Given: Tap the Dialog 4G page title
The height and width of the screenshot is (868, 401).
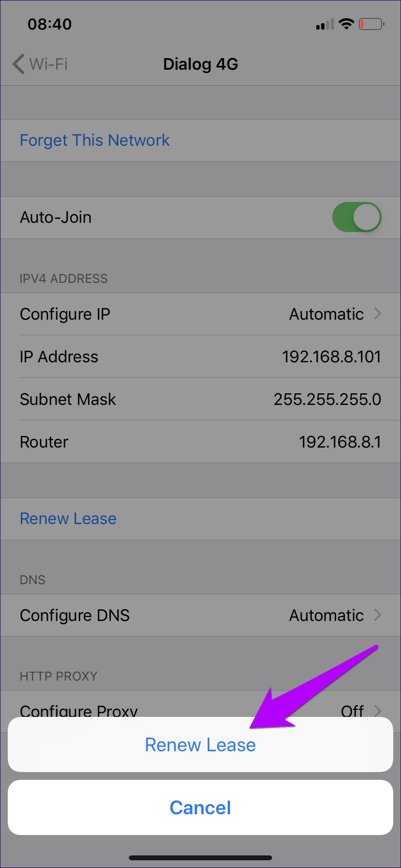Looking at the screenshot, I should pos(200,64).
